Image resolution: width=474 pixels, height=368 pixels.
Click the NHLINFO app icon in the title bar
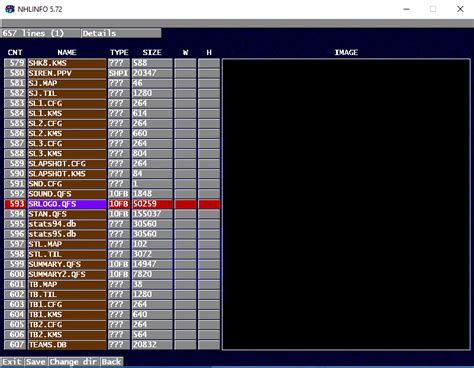[10, 9]
